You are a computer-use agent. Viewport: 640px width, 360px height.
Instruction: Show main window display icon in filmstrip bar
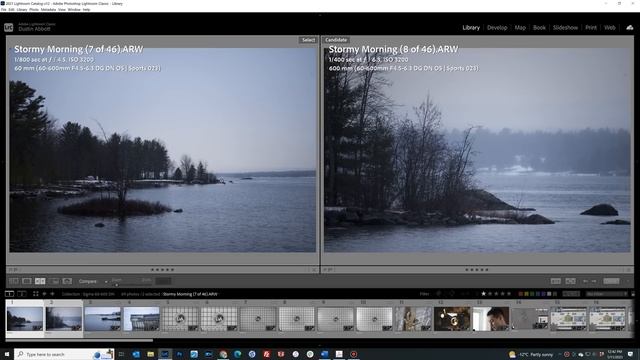pos(9,294)
